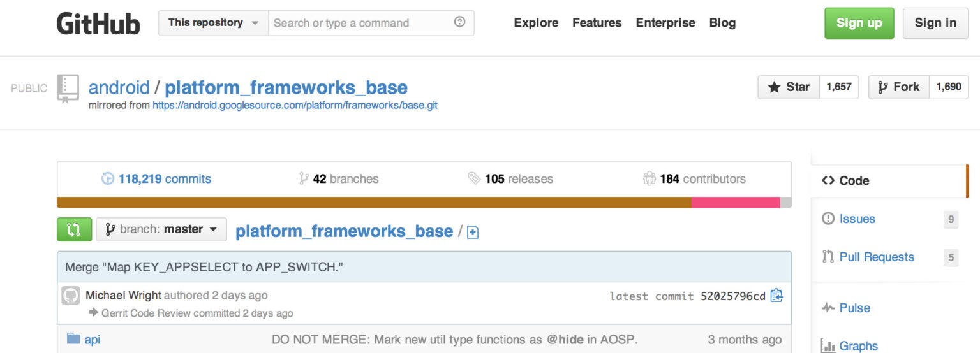Click the search help question mark icon
980x353 pixels.
coord(459,22)
